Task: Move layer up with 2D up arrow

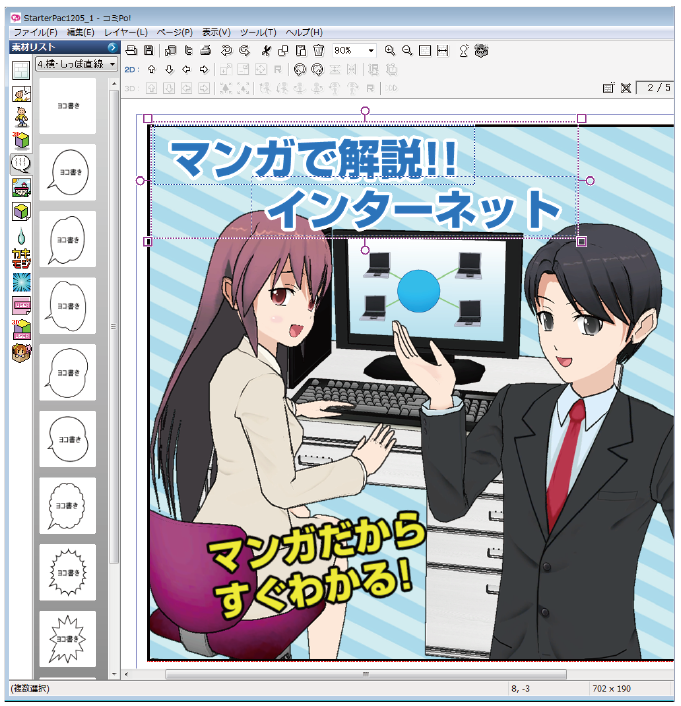Action: coord(151,70)
